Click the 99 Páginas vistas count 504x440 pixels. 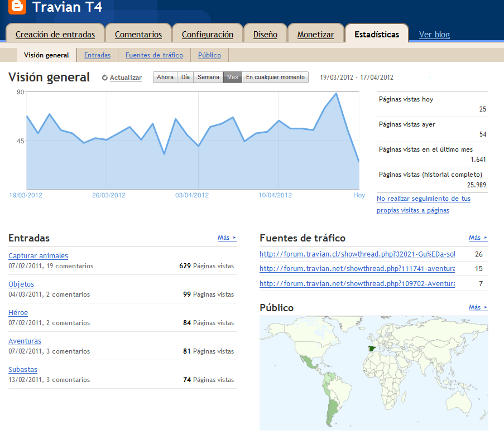click(208, 294)
